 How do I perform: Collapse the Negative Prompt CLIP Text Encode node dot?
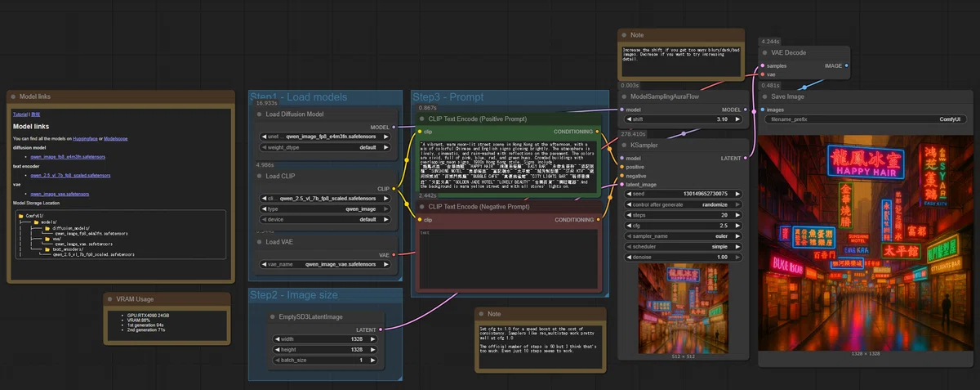[421, 207]
